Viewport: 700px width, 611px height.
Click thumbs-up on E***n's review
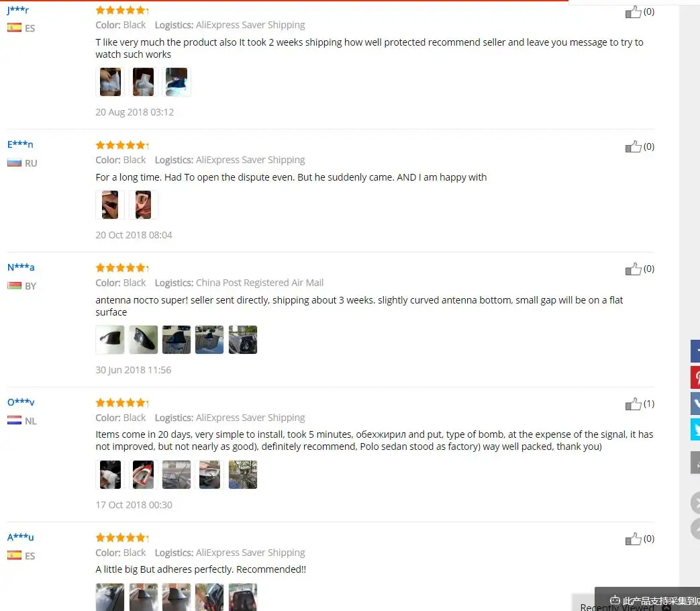633,146
